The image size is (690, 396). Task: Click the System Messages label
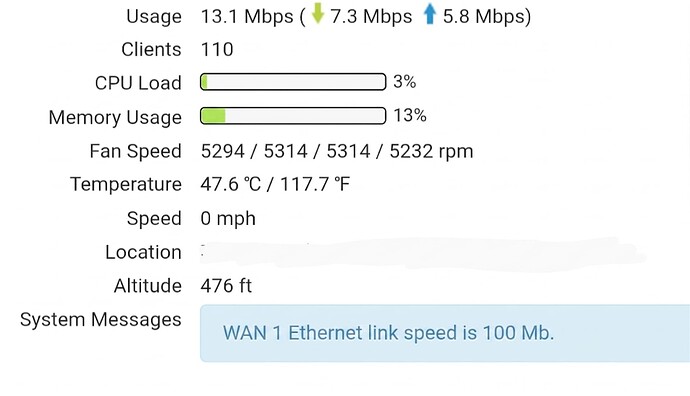(x=101, y=320)
